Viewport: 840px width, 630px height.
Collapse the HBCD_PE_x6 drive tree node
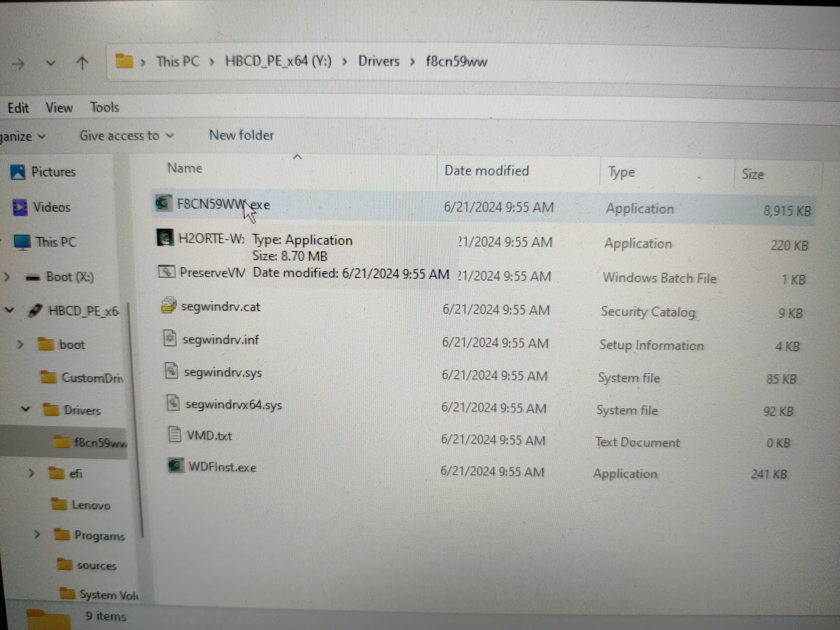pyautogui.click(x=9, y=311)
